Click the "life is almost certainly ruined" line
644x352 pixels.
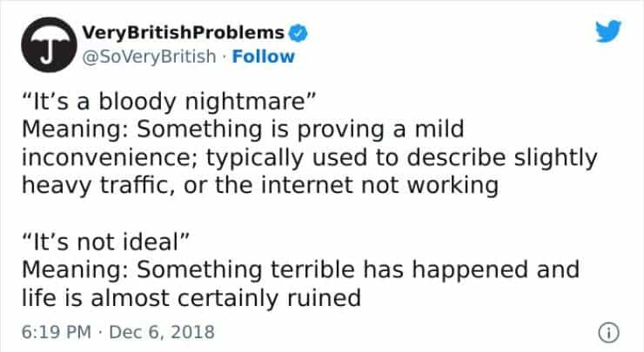191,297
